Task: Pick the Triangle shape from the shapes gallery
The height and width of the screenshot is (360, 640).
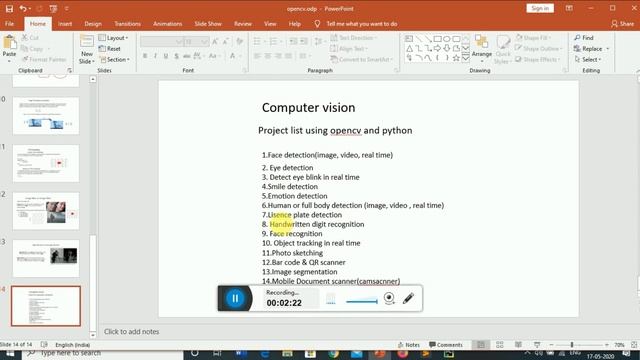Action: pos(409,48)
